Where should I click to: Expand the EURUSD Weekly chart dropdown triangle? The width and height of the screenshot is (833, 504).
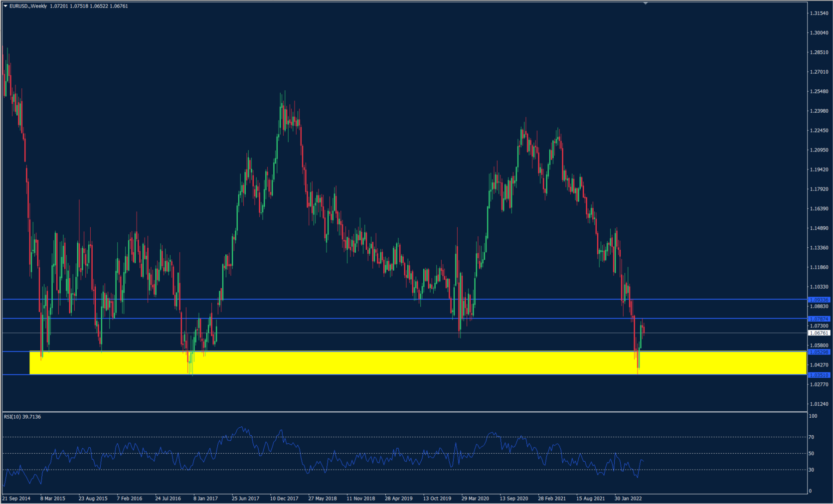(6, 6)
